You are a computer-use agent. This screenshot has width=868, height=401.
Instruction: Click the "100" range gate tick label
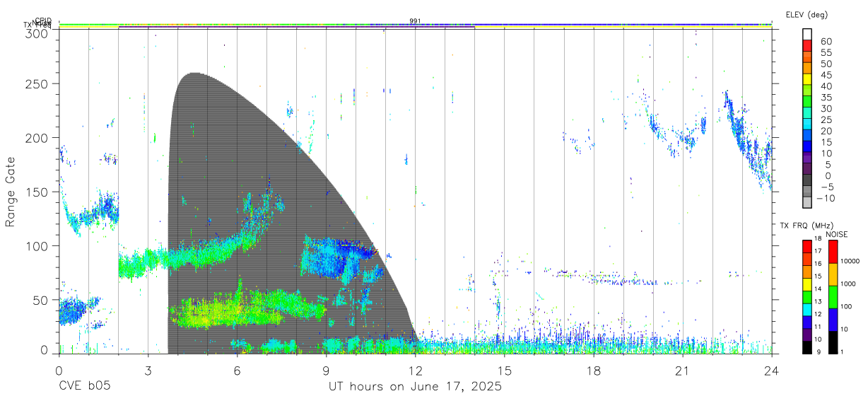pos(38,245)
